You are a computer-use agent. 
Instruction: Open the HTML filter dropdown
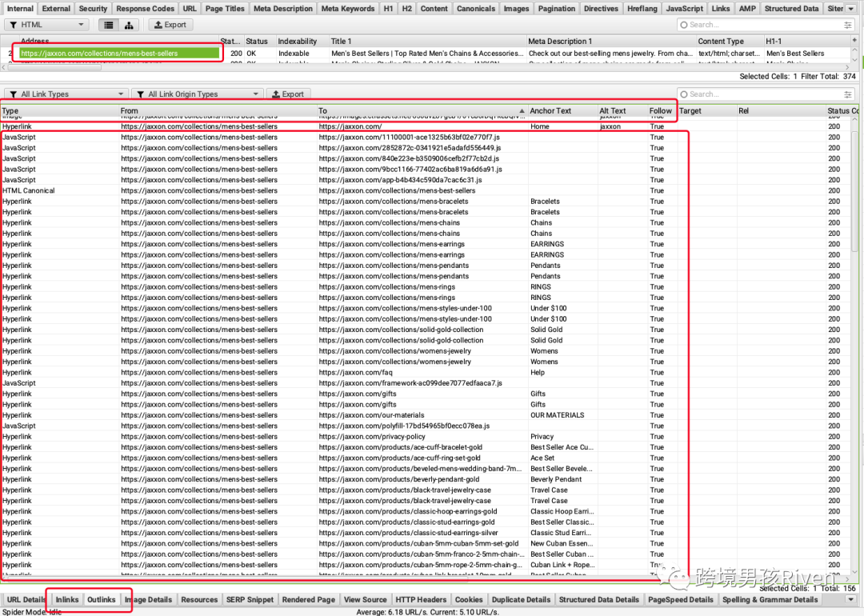click(x=46, y=25)
